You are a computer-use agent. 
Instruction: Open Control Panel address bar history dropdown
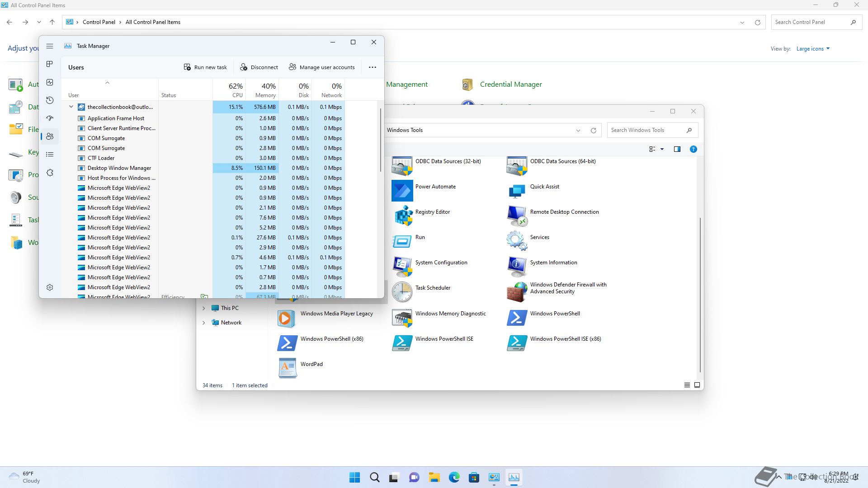742,22
